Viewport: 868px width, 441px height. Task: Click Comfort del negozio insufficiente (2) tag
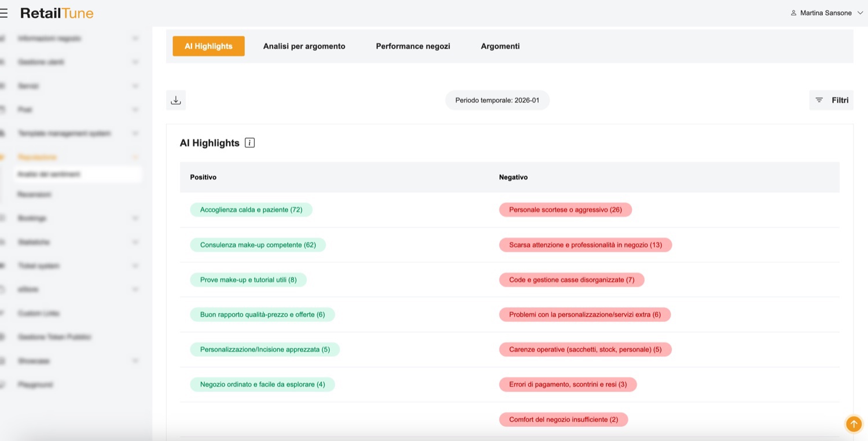(x=564, y=419)
